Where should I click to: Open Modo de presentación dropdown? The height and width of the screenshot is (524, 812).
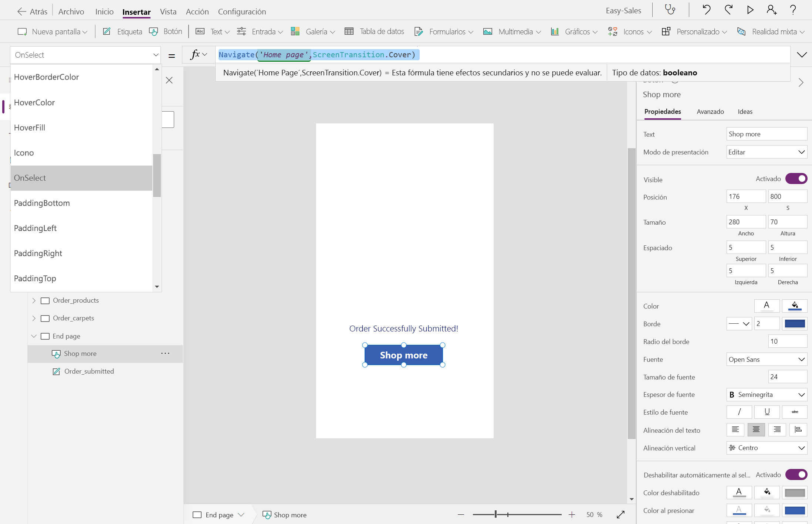pyautogui.click(x=767, y=152)
